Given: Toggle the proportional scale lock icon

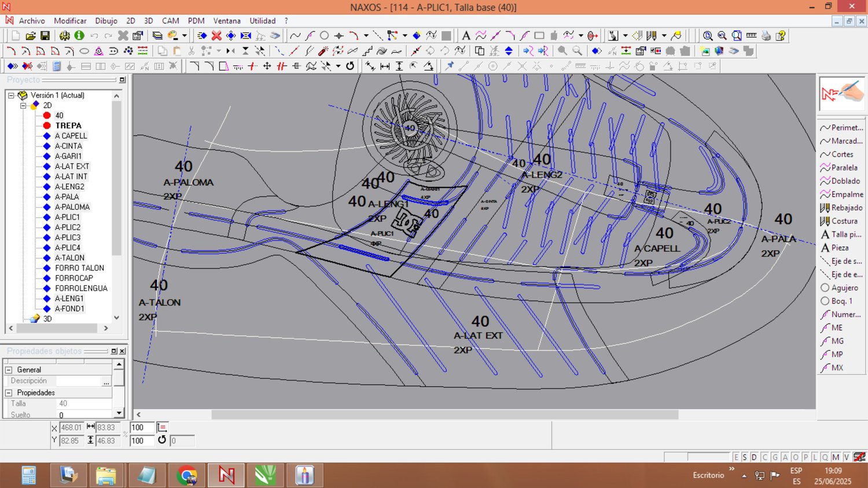Looking at the screenshot, I should point(162,428).
